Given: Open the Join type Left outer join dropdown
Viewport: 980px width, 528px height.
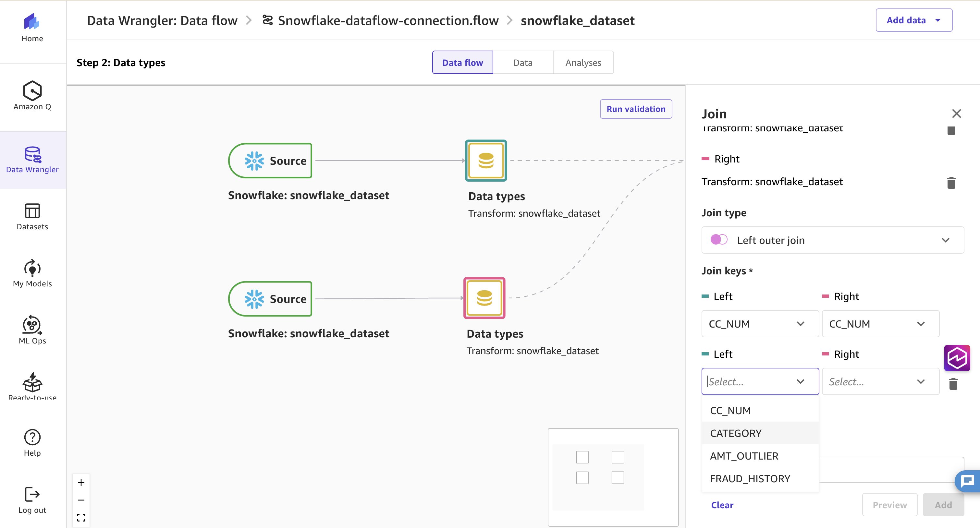Looking at the screenshot, I should pos(832,240).
